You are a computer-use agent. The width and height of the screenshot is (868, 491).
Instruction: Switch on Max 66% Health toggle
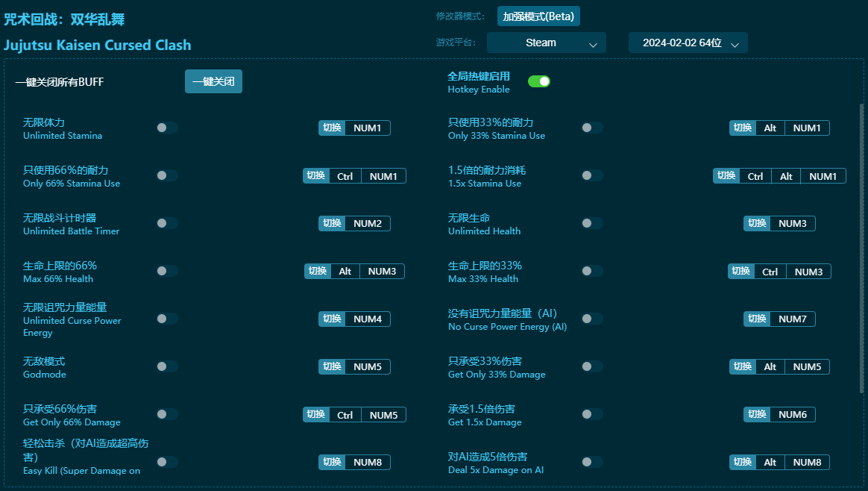coord(166,270)
